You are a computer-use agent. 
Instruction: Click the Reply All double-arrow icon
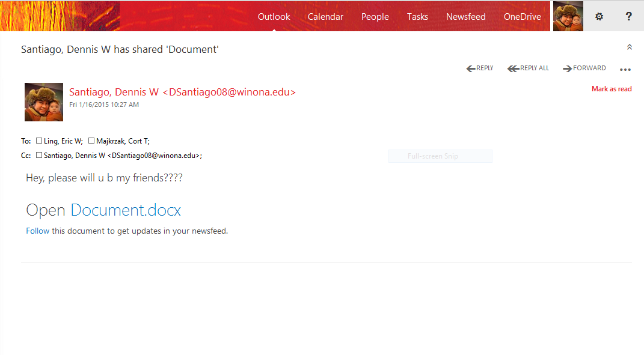click(513, 68)
